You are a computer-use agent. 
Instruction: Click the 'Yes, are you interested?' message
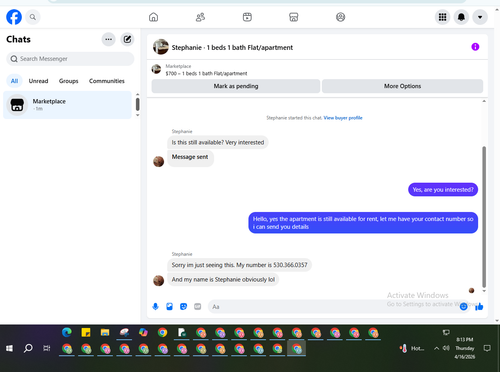coord(443,190)
